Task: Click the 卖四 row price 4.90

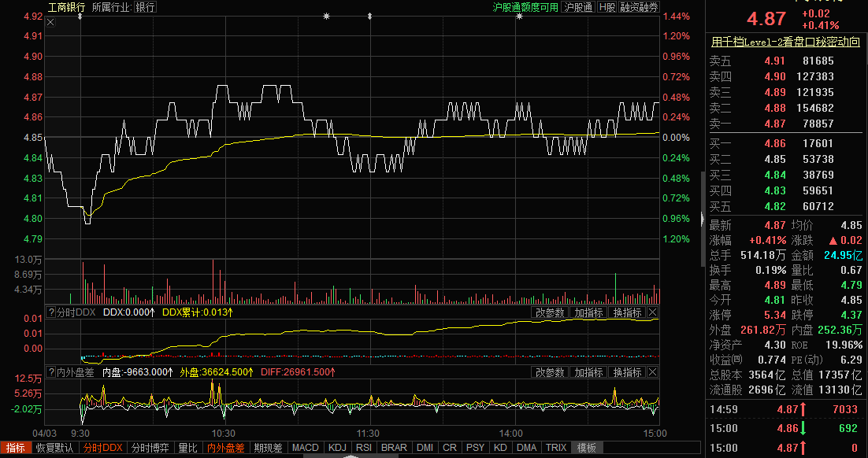Action: 775,76
